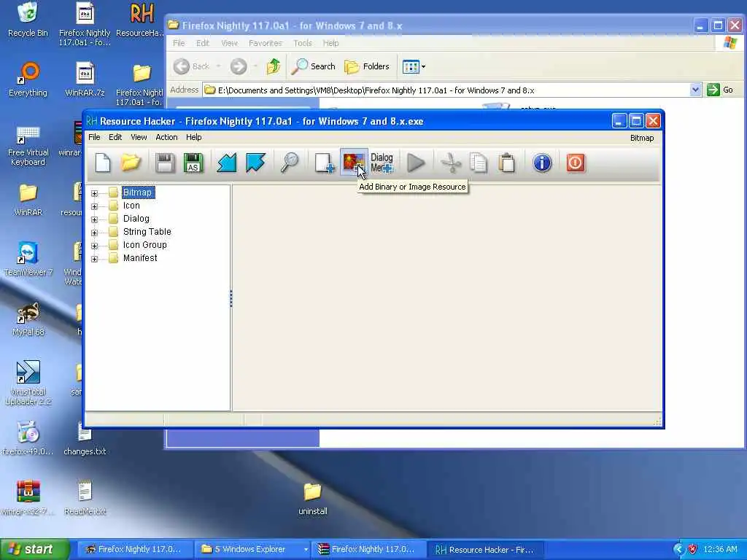Click the down-left blue arrow toolbar icon
747x560 pixels.
[227, 163]
